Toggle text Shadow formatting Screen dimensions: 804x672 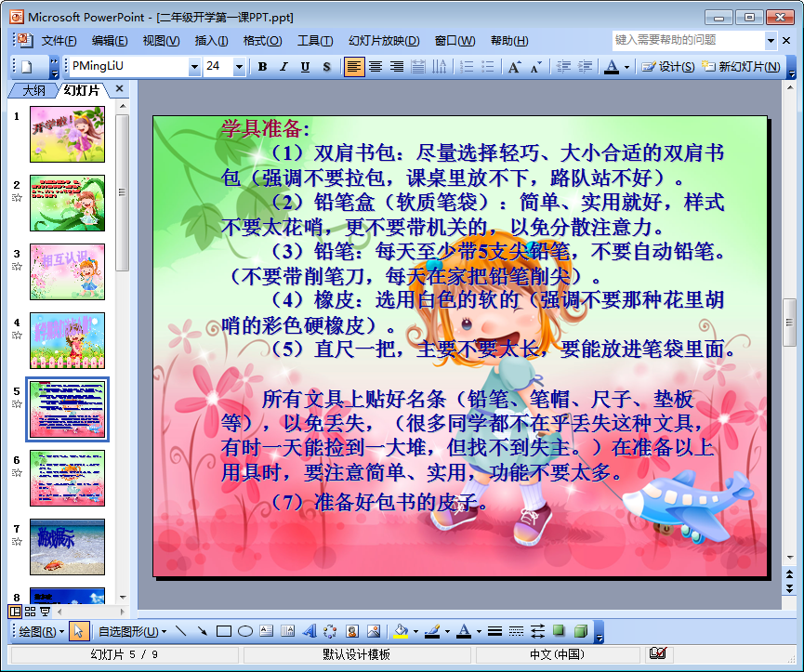click(326, 67)
